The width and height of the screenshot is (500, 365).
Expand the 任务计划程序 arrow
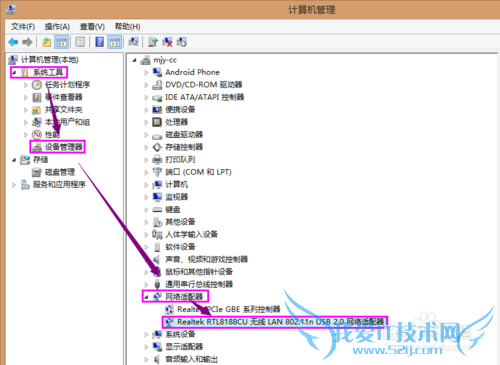pos(26,85)
